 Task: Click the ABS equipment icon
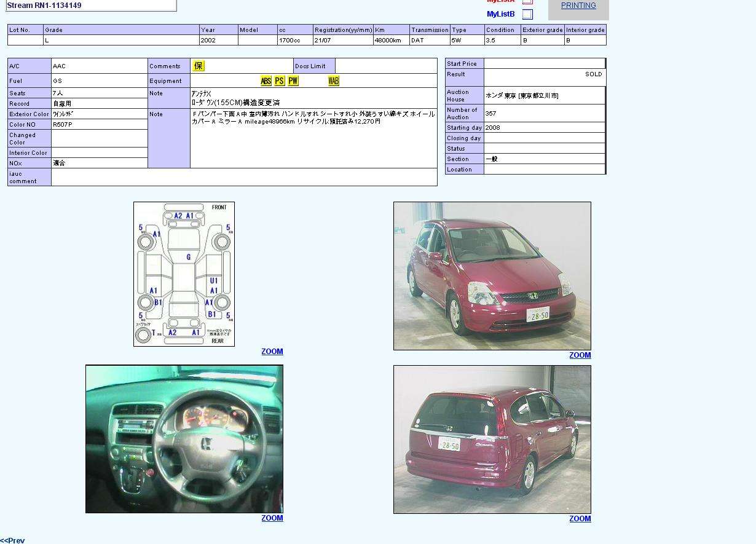[x=266, y=81]
